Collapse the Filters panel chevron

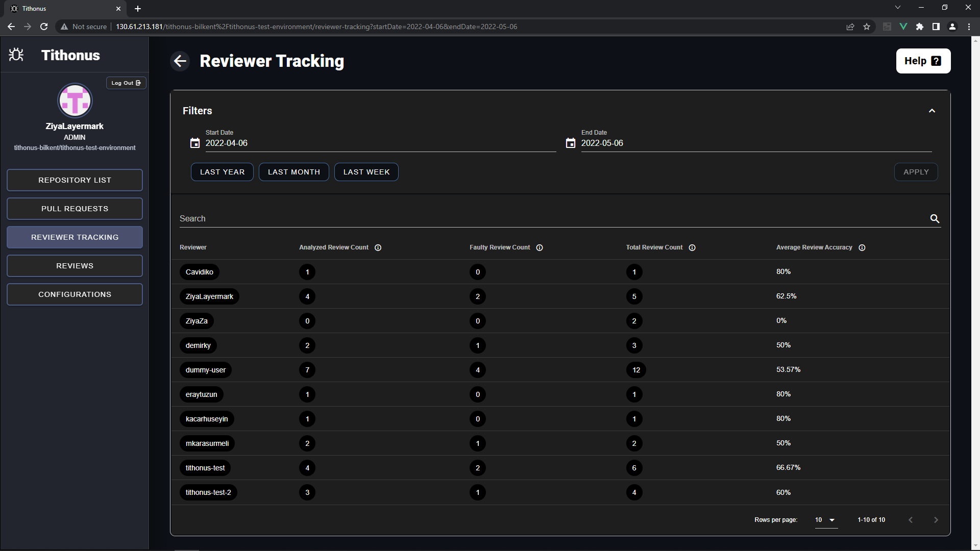pos(932,111)
